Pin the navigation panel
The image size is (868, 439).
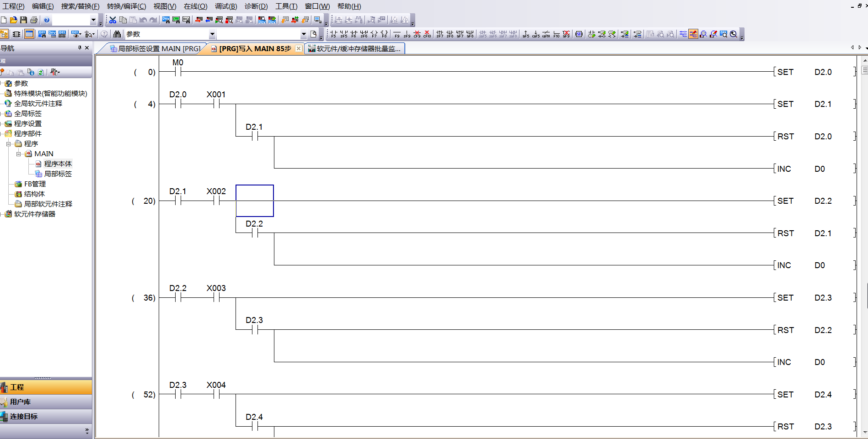[80, 48]
